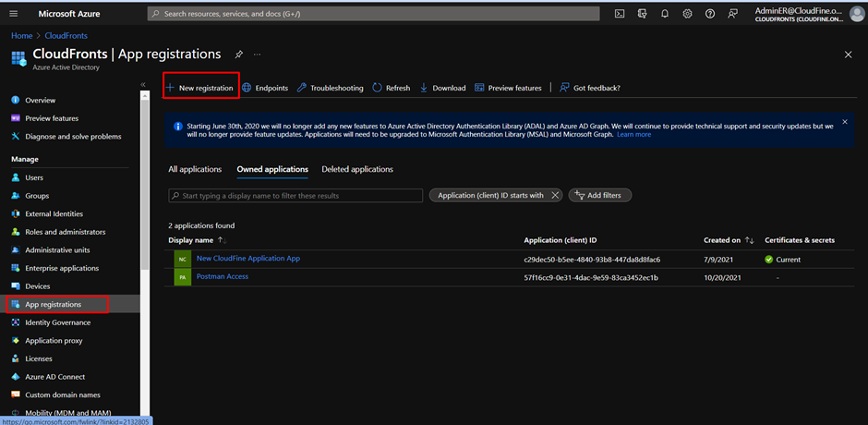Follow the Learn more link
Image resolution: width=868 pixels, height=425 pixels.
click(633, 135)
